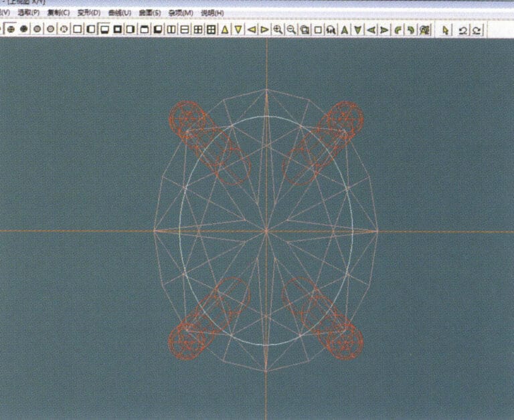Viewport: 514px width, 420px height.
Task: Open the picture icon before the cursor tool
Action: [x=424, y=30]
